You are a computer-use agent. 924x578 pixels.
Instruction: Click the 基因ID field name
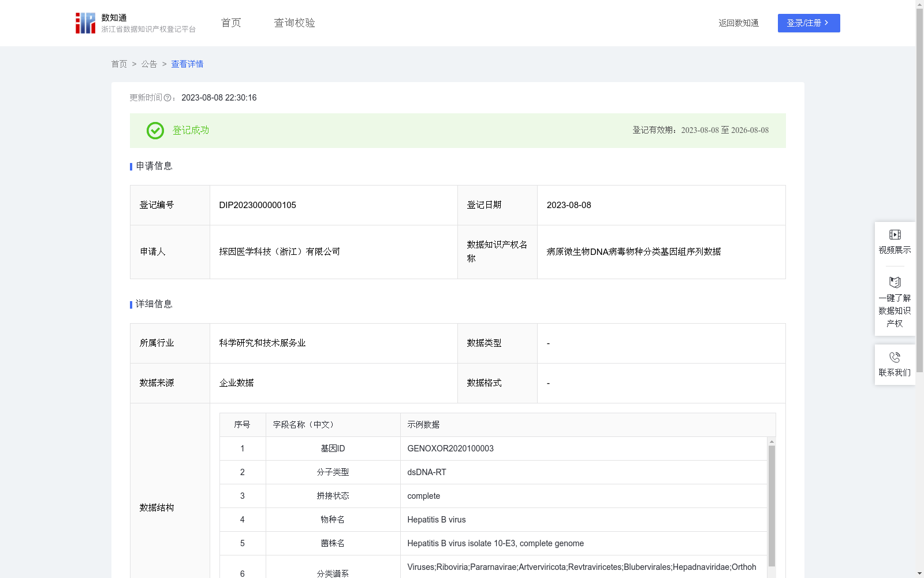point(333,449)
